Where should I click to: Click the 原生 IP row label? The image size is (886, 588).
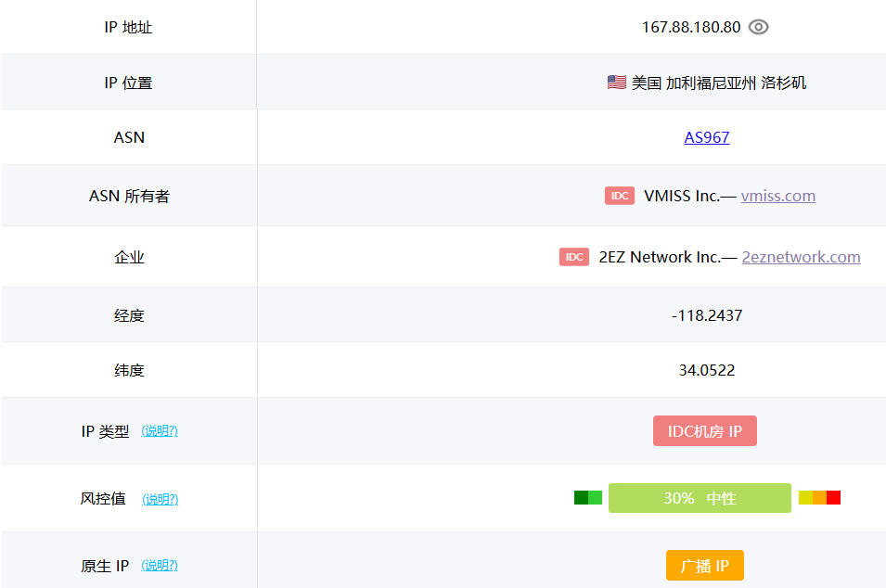pos(105,566)
